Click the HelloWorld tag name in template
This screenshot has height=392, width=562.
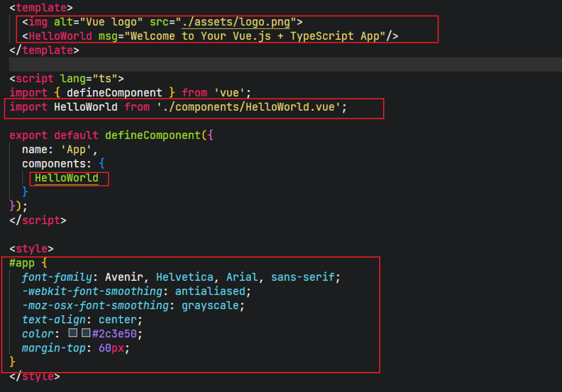[60, 36]
